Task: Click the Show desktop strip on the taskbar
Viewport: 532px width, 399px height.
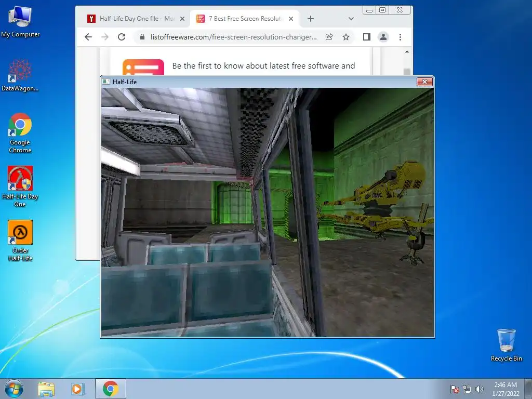Action: (528, 389)
